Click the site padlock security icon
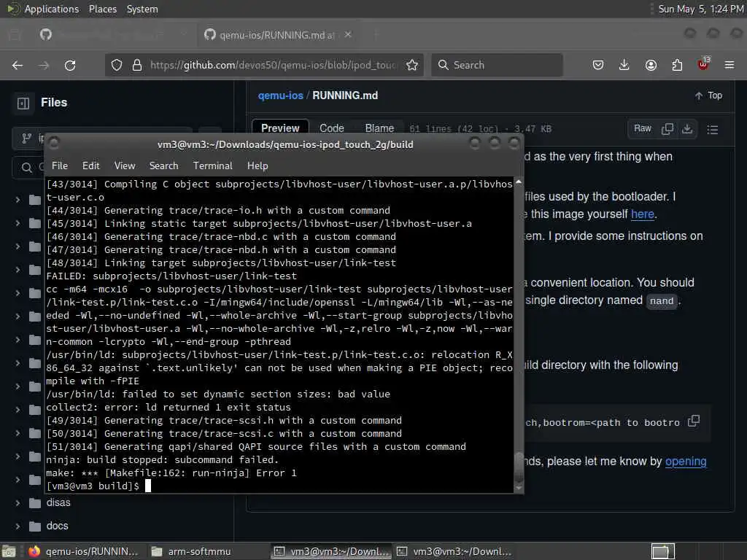 pyautogui.click(x=136, y=65)
